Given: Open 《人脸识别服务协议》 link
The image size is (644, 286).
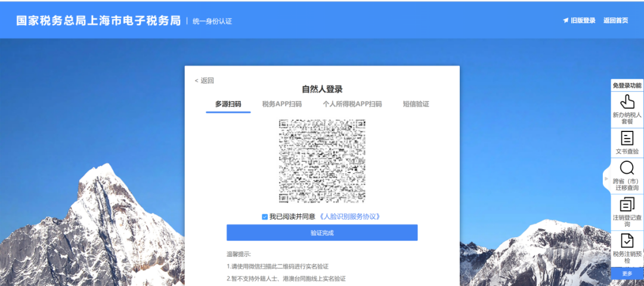Looking at the screenshot, I should pyautogui.click(x=349, y=217).
